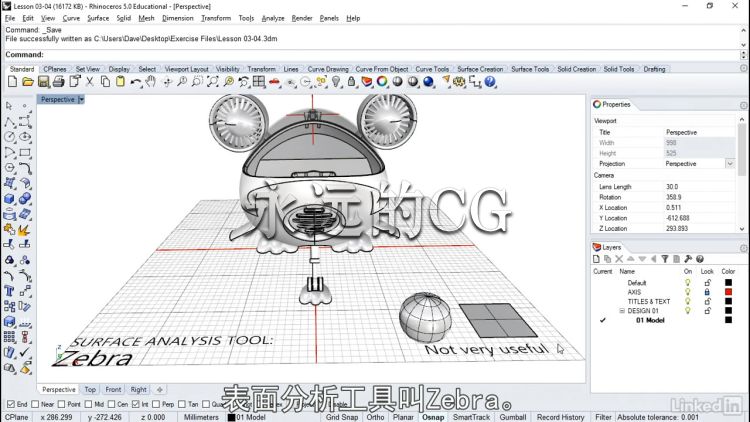
Task: Toggle Record History in status bar
Action: click(x=561, y=417)
